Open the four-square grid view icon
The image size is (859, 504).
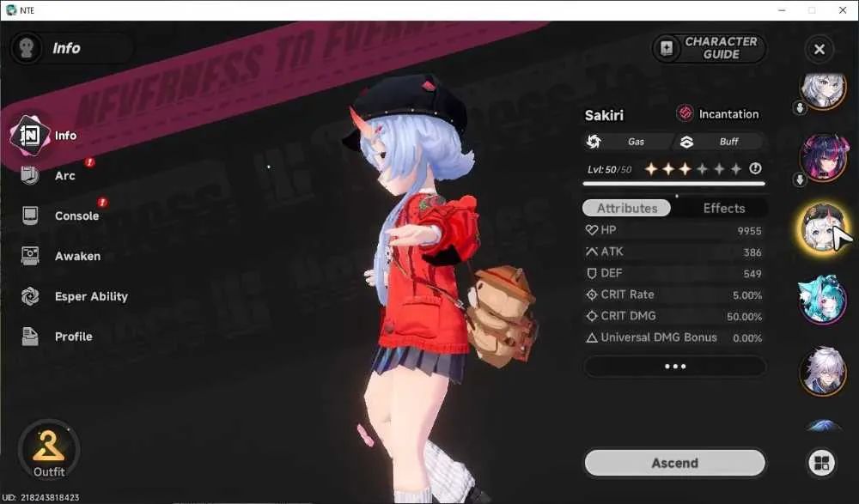[822, 463]
